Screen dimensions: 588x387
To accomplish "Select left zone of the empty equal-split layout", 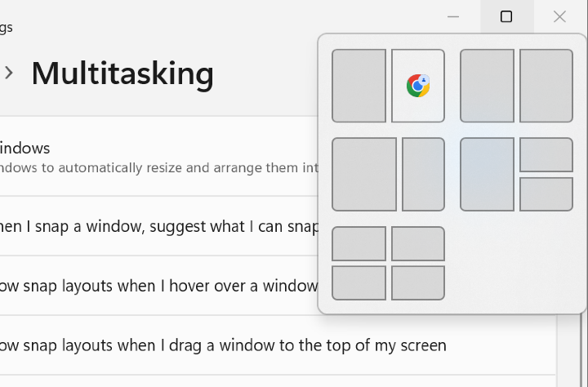I will click(x=487, y=86).
